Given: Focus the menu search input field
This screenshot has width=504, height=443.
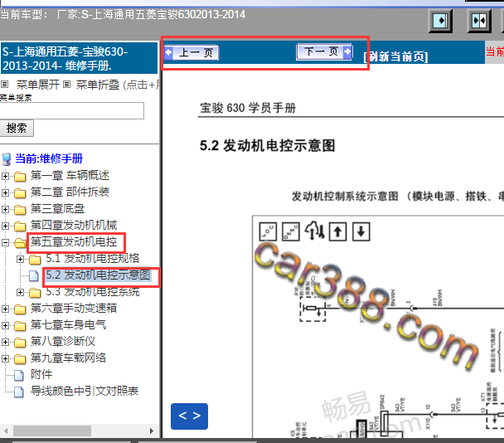Looking at the screenshot, I should click(x=71, y=110).
